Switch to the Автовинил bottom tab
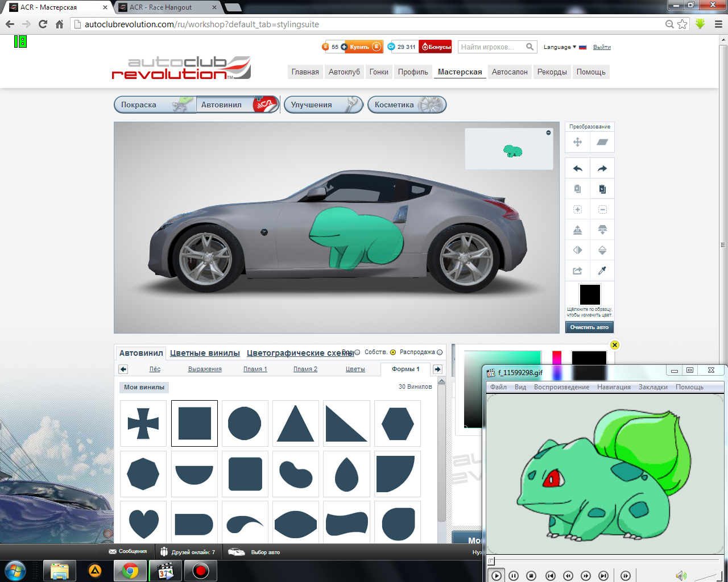This screenshot has height=582, width=728. pos(141,353)
